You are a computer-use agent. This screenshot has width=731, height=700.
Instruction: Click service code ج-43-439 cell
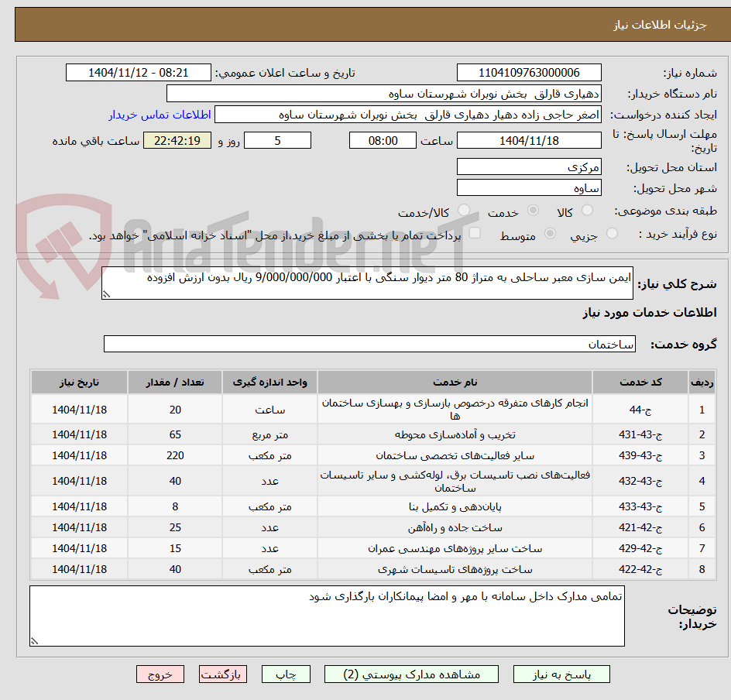(640, 455)
